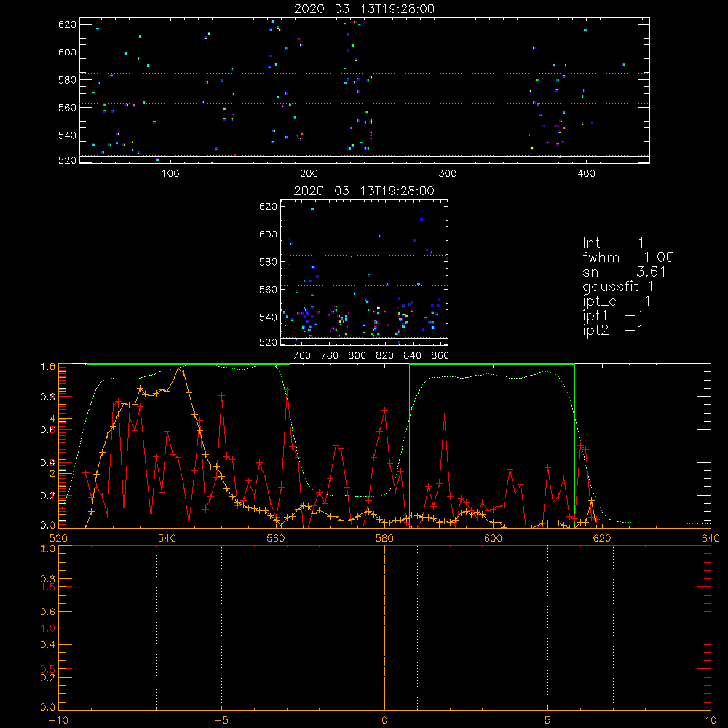Image resolution: width=728 pixels, height=728 pixels.
Task: Click the orange vertical zero line in bottom plot
Action: [x=384, y=628]
